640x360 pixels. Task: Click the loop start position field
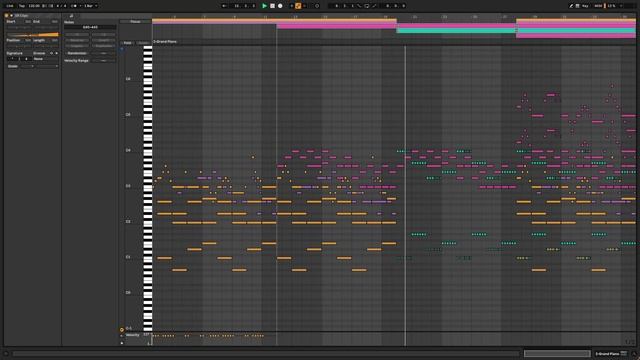point(344,6)
